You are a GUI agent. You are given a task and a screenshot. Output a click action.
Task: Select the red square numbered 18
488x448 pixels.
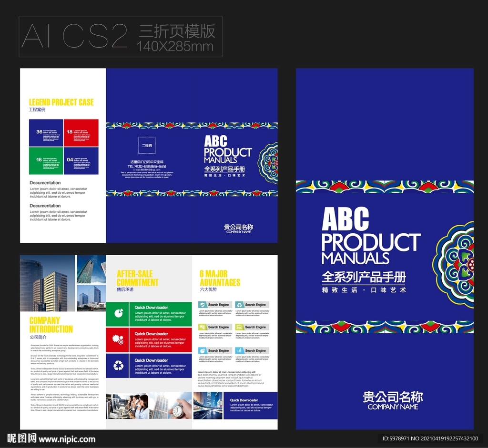click(81, 133)
